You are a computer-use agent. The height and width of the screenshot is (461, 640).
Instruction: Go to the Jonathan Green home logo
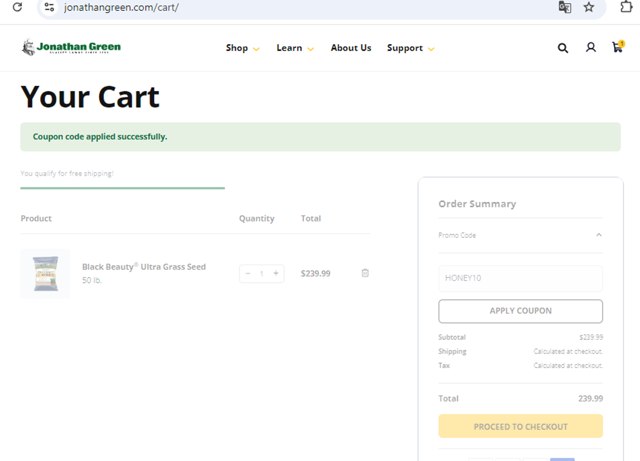point(71,47)
